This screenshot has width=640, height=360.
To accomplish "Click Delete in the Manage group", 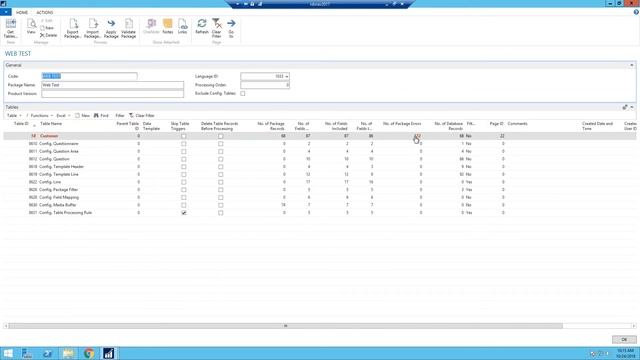I will point(48,35).
